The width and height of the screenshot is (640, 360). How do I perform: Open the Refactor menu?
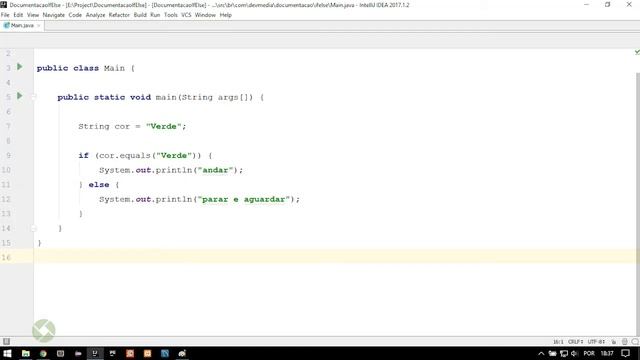click(119, 15)
